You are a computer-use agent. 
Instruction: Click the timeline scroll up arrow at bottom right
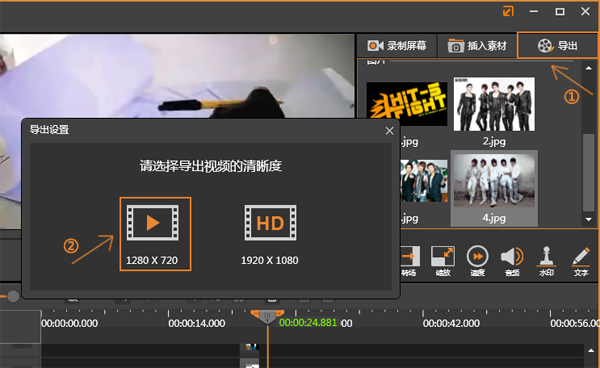tap(591, 350)
